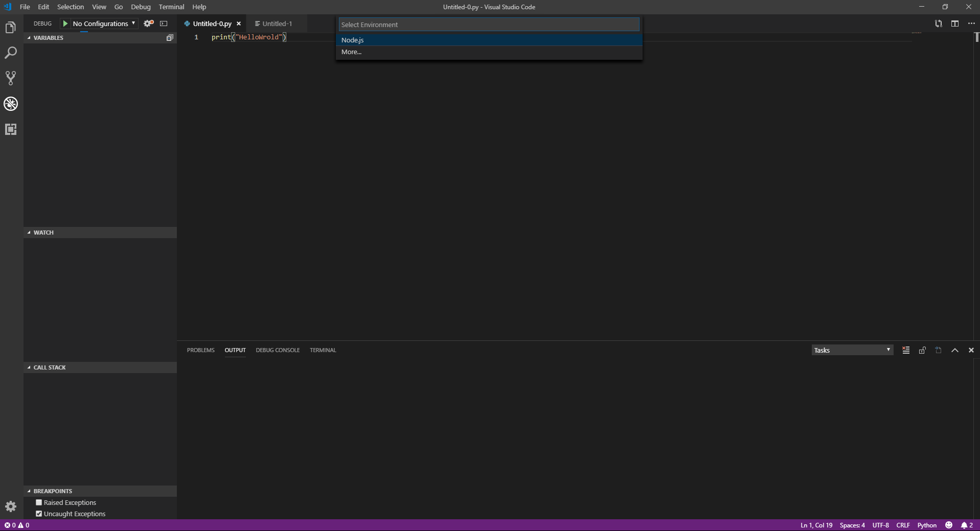Choose More... in environment list
Viewport: 980px width, 531px height.
pyautogui.click(x=489, y=52)
